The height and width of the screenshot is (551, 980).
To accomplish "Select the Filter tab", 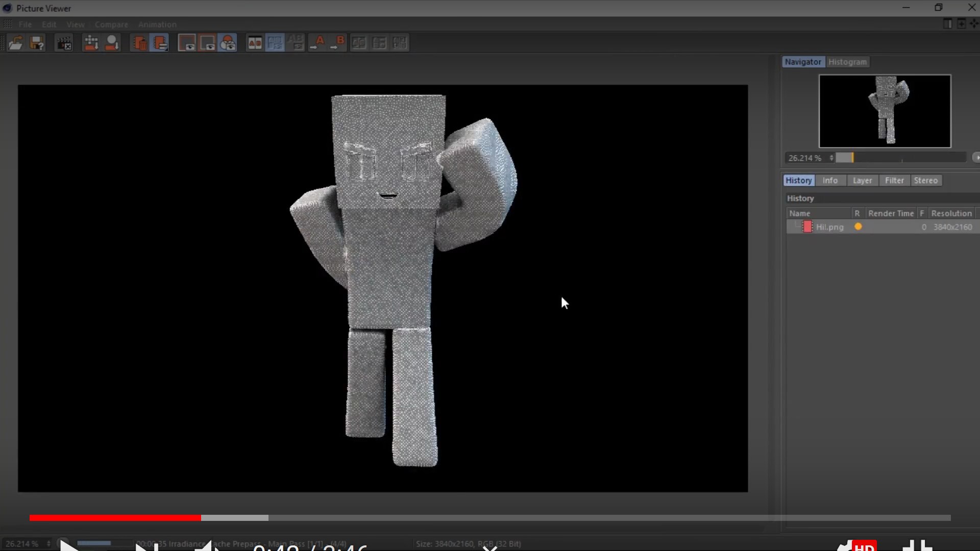I will click(x=894, y=181).
